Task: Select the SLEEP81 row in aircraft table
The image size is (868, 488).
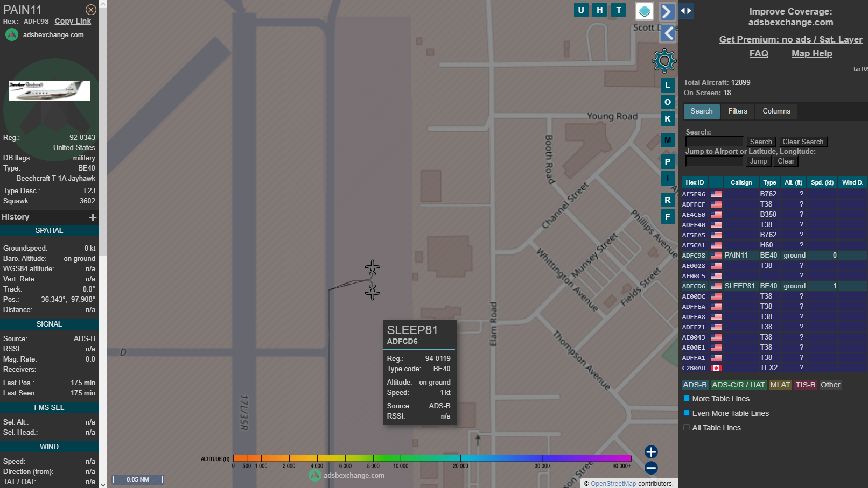Action: point(774,286)
